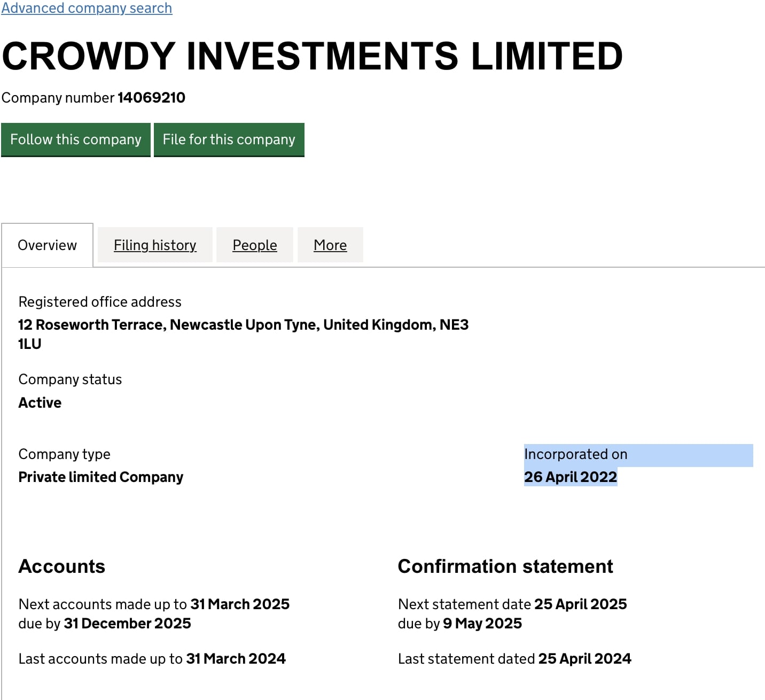The height and width of the screenshot is (700, 765).
Task: Click the CROWDY INVESTMENTS LIMITED heading
Action: [313, 56]
